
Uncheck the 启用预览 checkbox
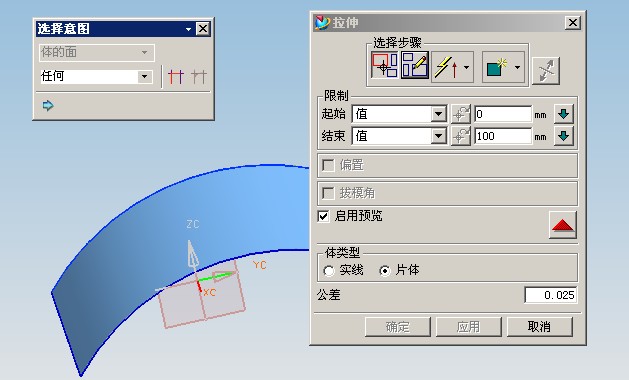[323, 216]
